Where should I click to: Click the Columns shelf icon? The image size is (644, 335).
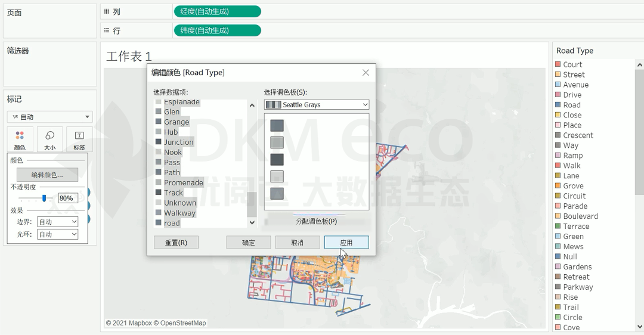click(107, 11)
